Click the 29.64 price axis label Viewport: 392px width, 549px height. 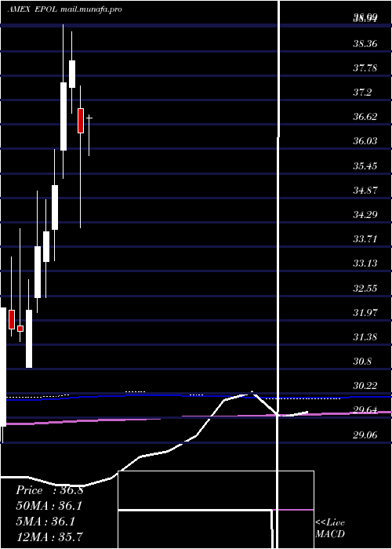(x=365, y=410)
